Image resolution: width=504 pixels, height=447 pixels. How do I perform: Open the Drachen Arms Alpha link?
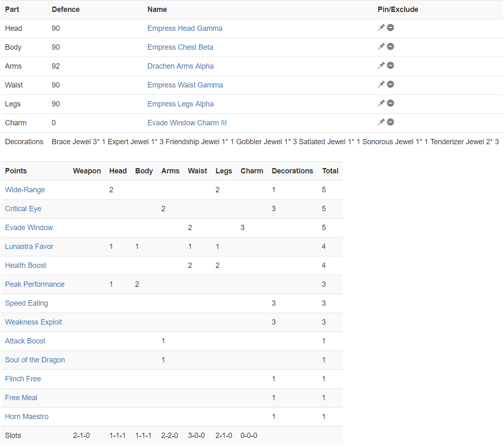click(181, 66)
